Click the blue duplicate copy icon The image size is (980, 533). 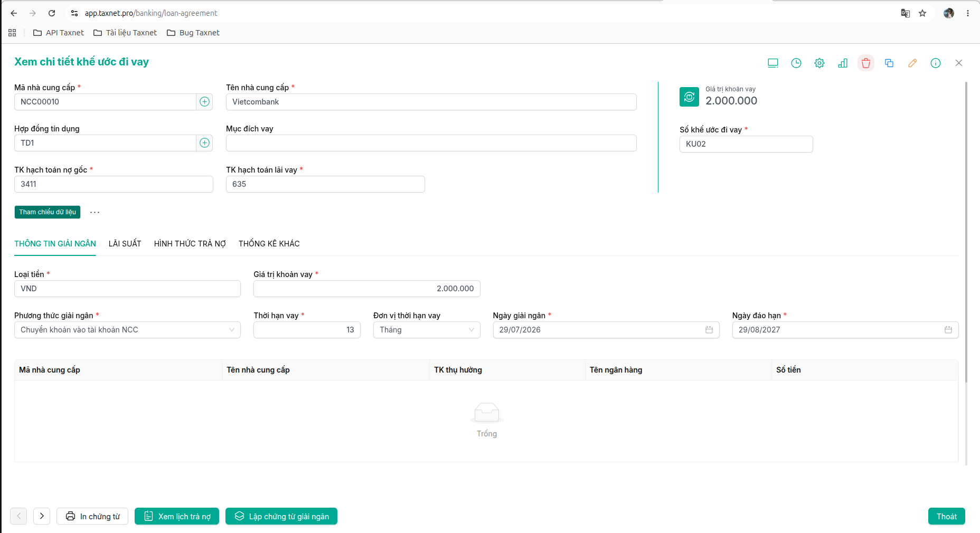(889, 63)
